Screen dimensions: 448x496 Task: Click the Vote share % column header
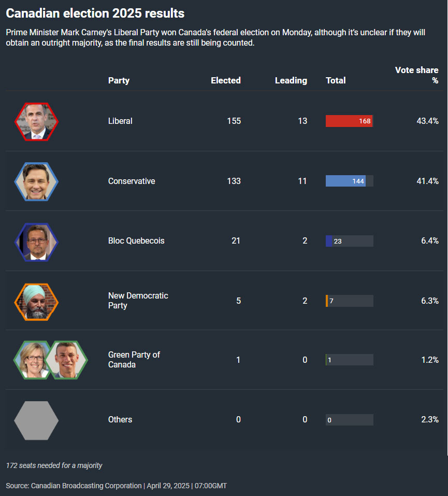tap(417, 75)
